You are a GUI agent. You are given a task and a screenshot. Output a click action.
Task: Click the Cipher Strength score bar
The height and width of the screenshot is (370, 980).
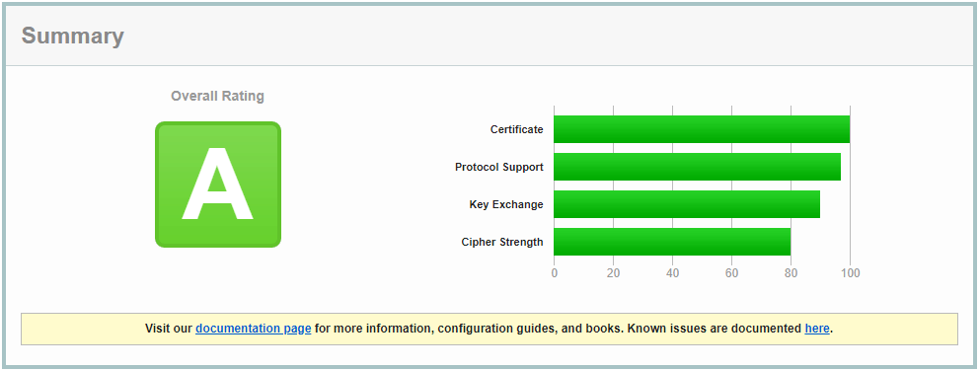(x=672, y=242)
